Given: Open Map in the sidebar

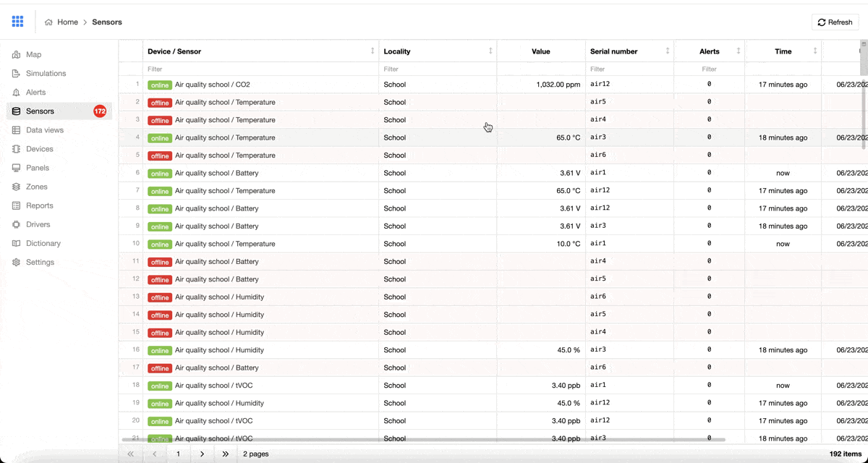Looking at the screenshot, I should [59, 55].
